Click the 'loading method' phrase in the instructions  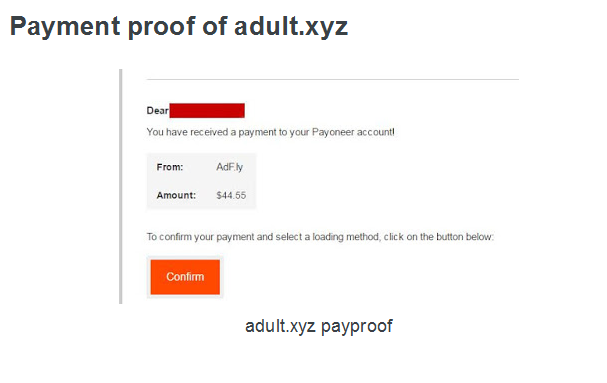click(345, 237)
